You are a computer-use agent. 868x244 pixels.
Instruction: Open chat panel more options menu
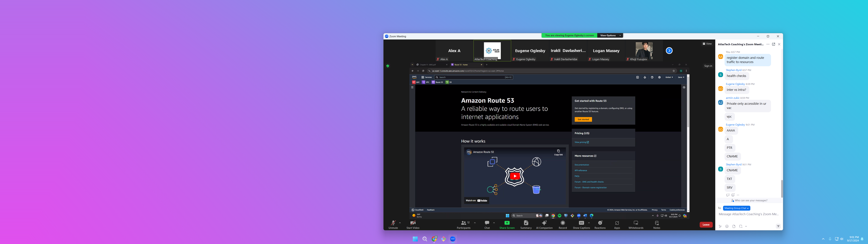coord(768,44)
